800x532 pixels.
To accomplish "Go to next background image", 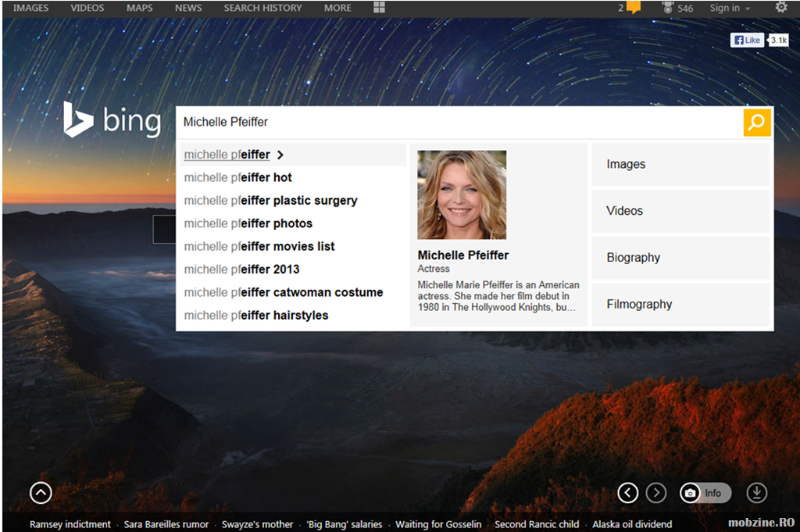I will click(x=656, y=493).
